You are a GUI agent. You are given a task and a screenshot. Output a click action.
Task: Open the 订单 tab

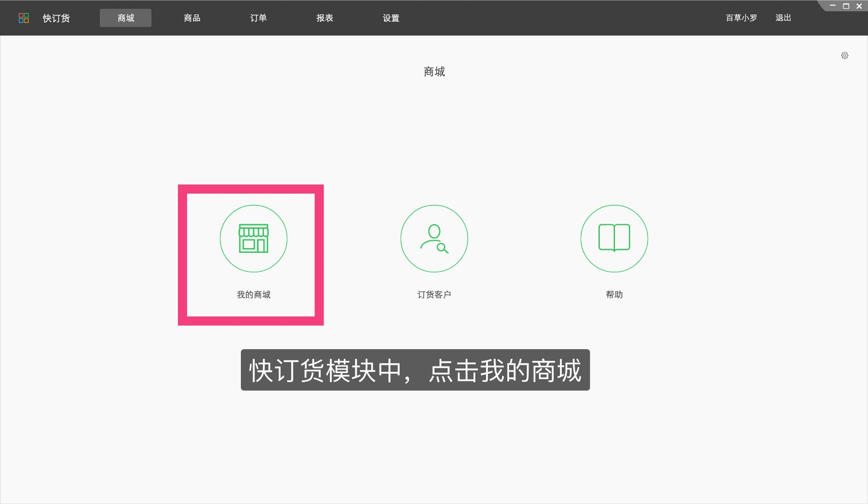click(258, 18)
